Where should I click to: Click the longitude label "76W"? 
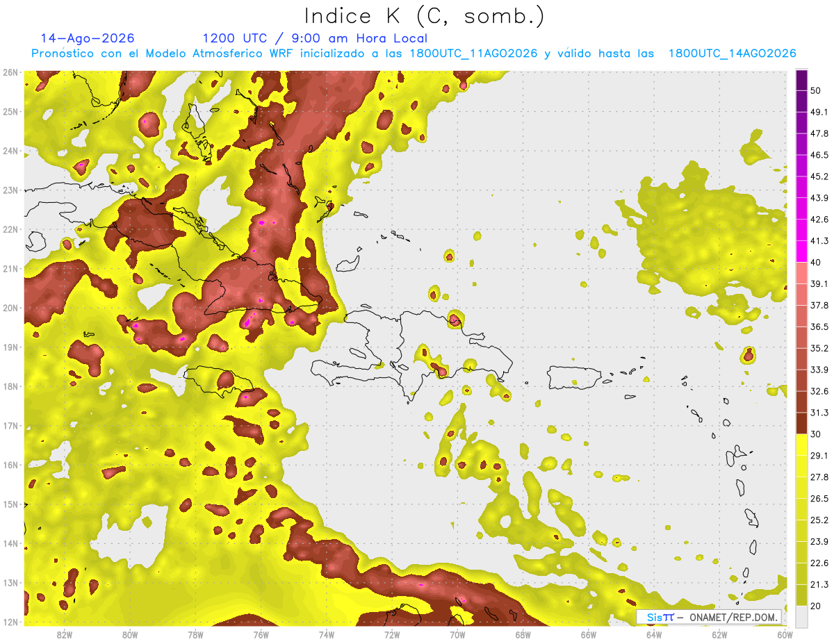click(261, 635)
